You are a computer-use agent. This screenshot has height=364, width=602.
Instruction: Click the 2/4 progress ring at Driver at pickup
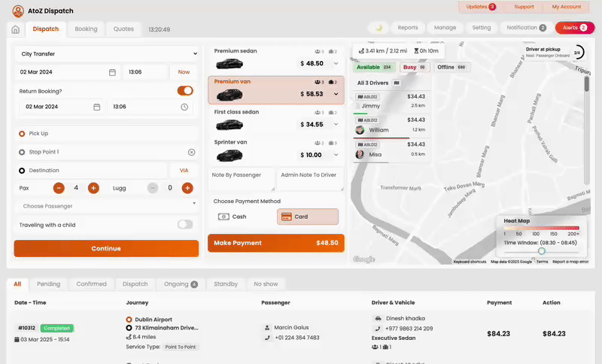(x=577, y=53)
